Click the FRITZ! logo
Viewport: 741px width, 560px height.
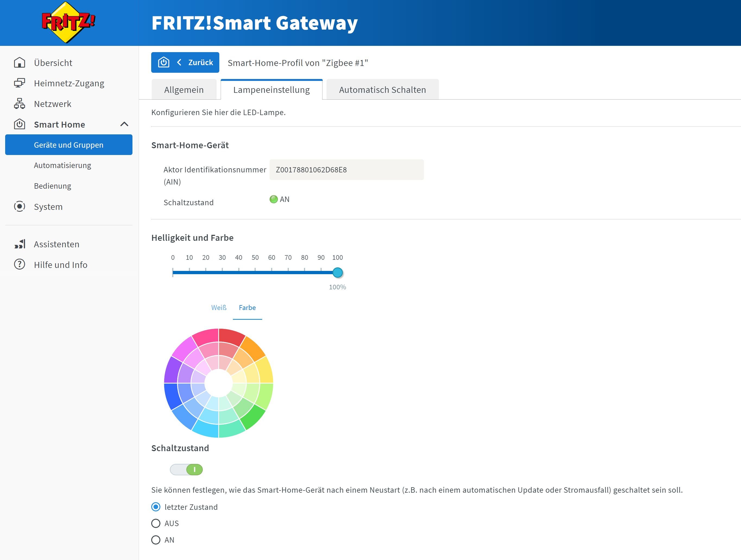tap(68, 23)
